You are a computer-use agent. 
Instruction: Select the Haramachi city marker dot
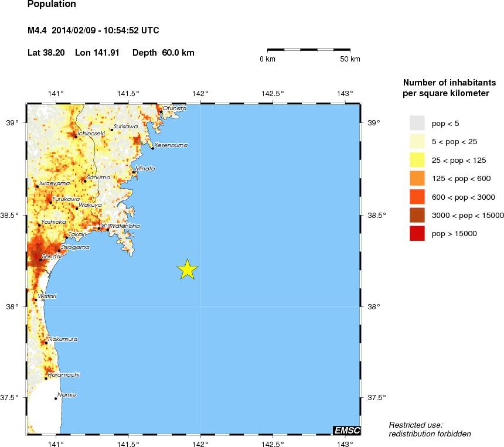46,378
